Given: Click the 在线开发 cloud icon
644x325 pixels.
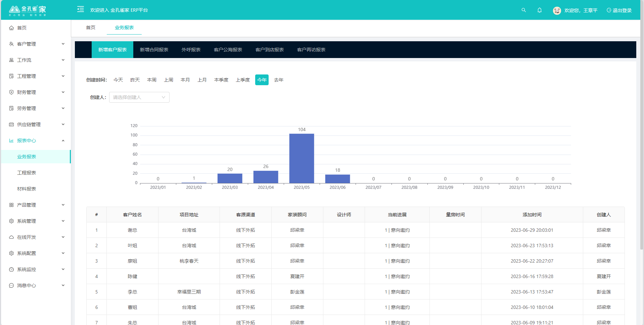Looking at the screenshot, I should (11, 237).
